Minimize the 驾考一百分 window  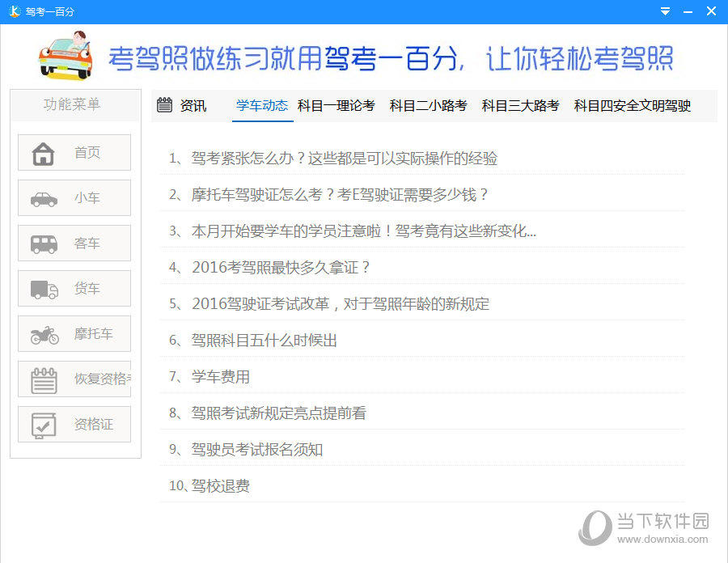tap(688, 11)
